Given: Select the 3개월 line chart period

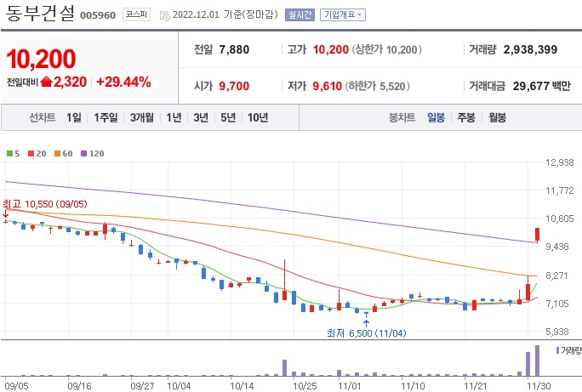Looking at the screenshot, I should coord(142,117).
